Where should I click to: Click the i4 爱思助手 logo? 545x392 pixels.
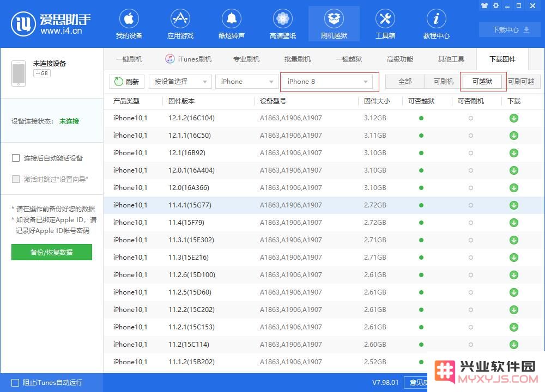[x=51, y=23]
